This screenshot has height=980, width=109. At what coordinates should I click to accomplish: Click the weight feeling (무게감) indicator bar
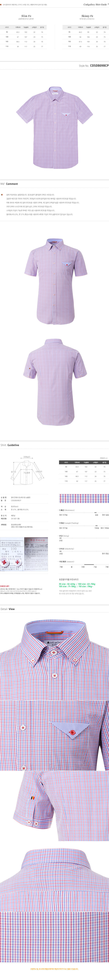pos(83,525)
